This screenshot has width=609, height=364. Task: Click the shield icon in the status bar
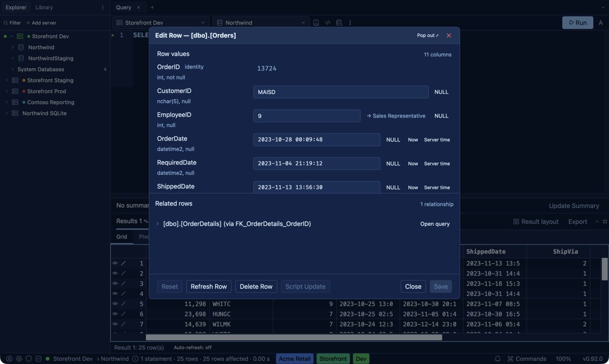(29, 359)
